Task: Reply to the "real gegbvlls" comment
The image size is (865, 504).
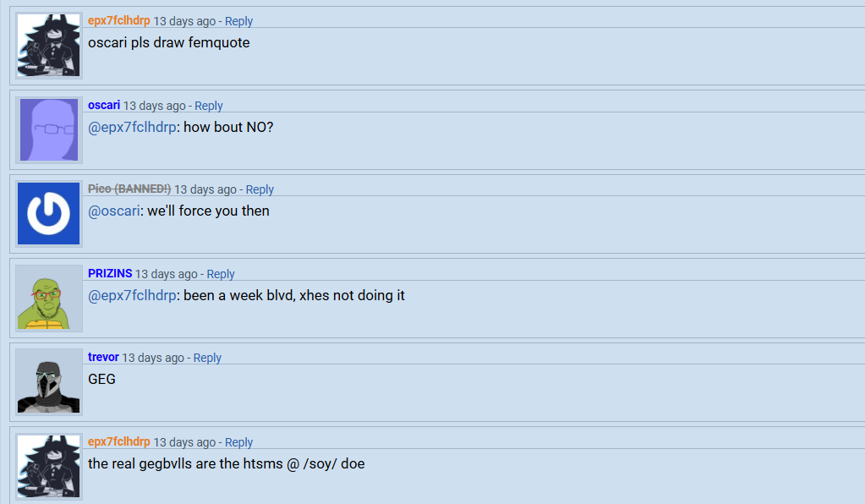Action: [239, 442]
